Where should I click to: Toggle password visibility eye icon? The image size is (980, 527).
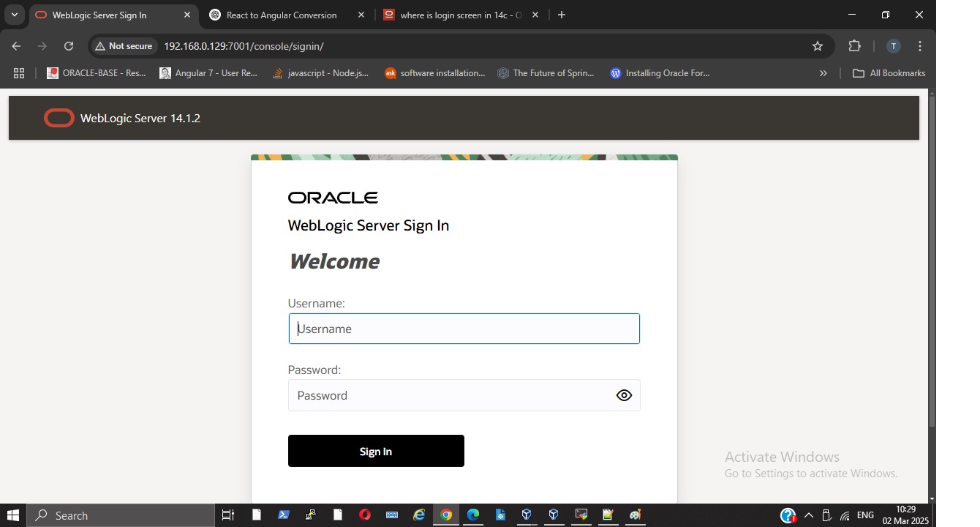tap(624, 395)
